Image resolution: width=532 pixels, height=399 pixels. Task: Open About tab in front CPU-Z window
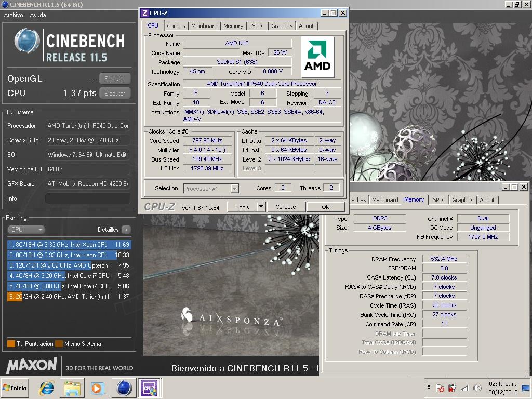tap(307, 26)
